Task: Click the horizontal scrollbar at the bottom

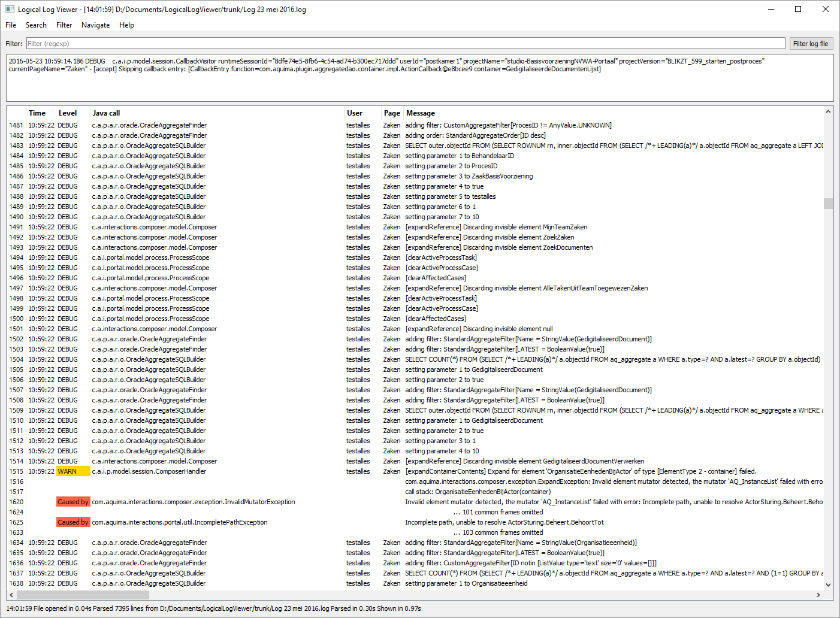Action: (84, 595)
